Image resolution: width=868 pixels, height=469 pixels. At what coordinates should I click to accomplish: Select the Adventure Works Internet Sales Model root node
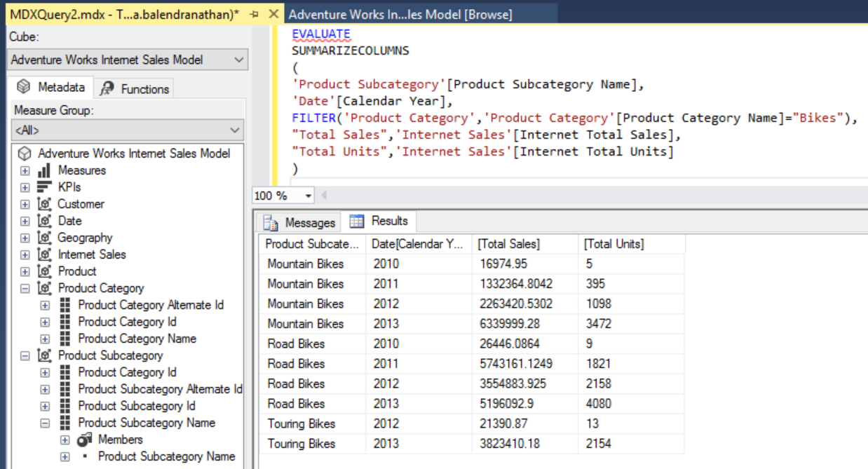(x=134, y=153)
